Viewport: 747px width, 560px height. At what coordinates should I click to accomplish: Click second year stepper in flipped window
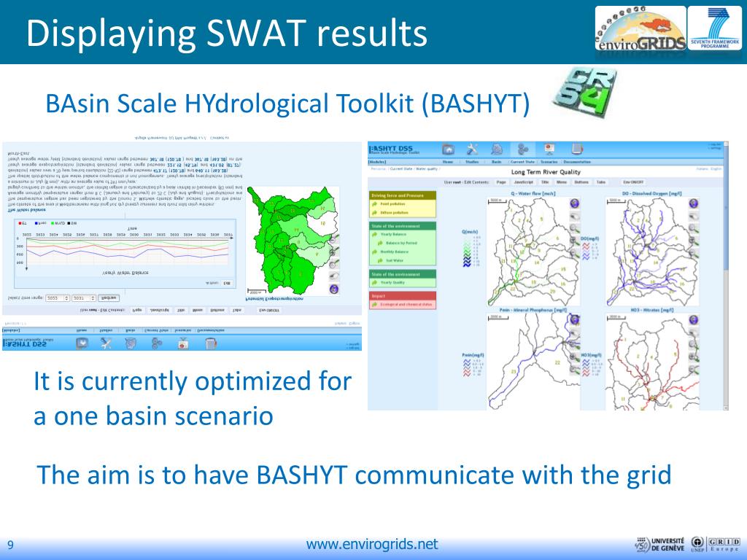[93, 298]
